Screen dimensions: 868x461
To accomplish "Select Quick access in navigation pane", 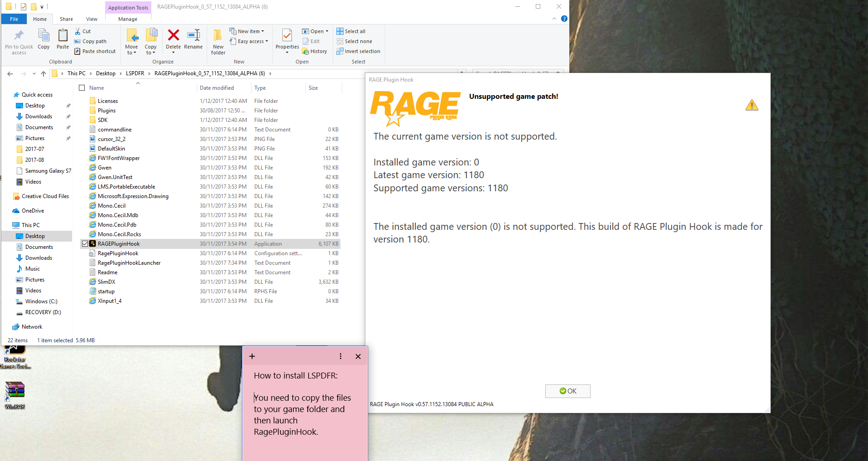I will 37,95.
